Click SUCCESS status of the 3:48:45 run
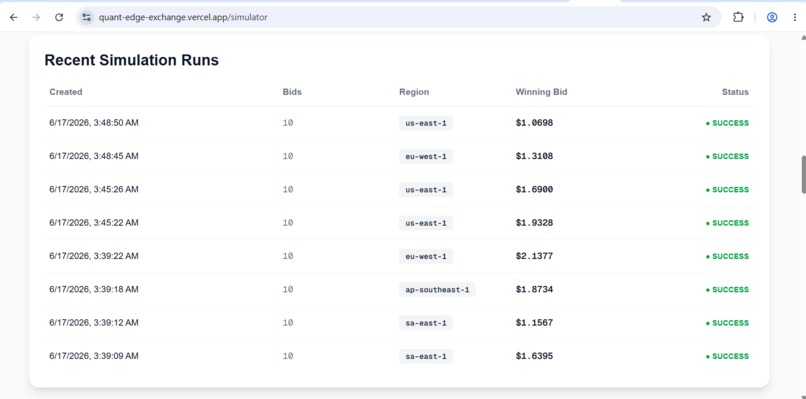 pos(727,156)
